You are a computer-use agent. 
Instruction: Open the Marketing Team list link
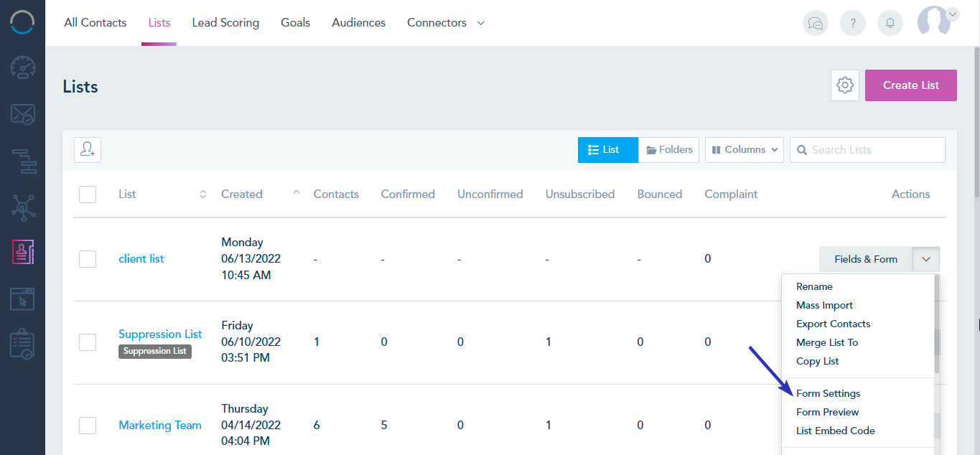160,426
